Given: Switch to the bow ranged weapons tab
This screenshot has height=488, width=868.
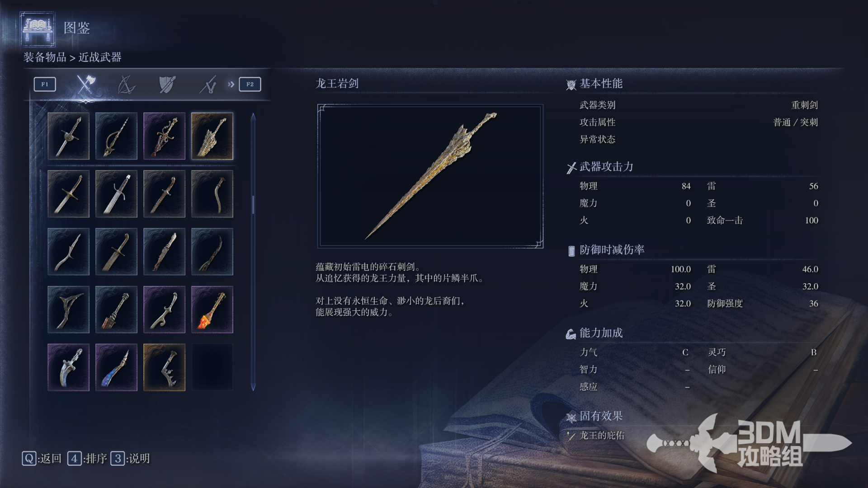Looking at the screenshot, I should (126, 84).
